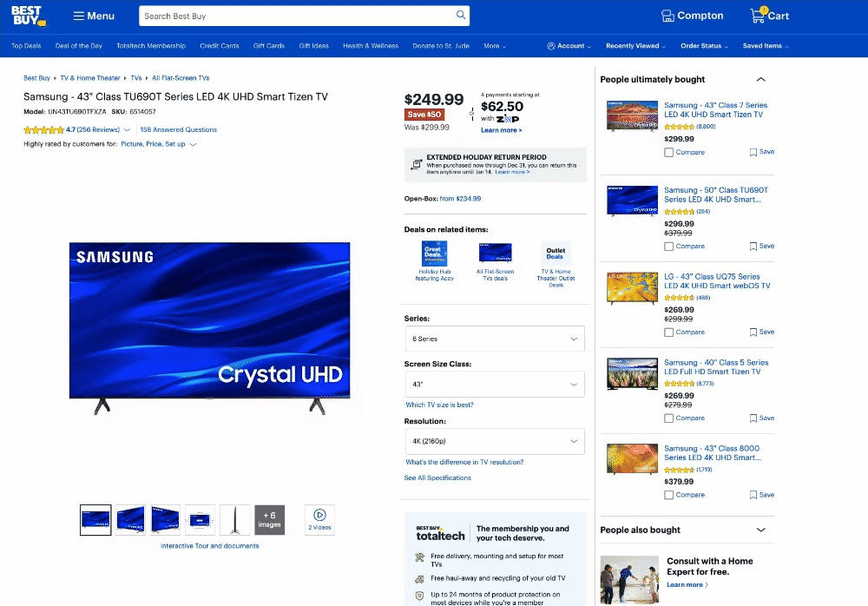The image size is (868, 606).
Task: Check Compare for Samsung 50" TU690T
Action: tap(668, 247)
